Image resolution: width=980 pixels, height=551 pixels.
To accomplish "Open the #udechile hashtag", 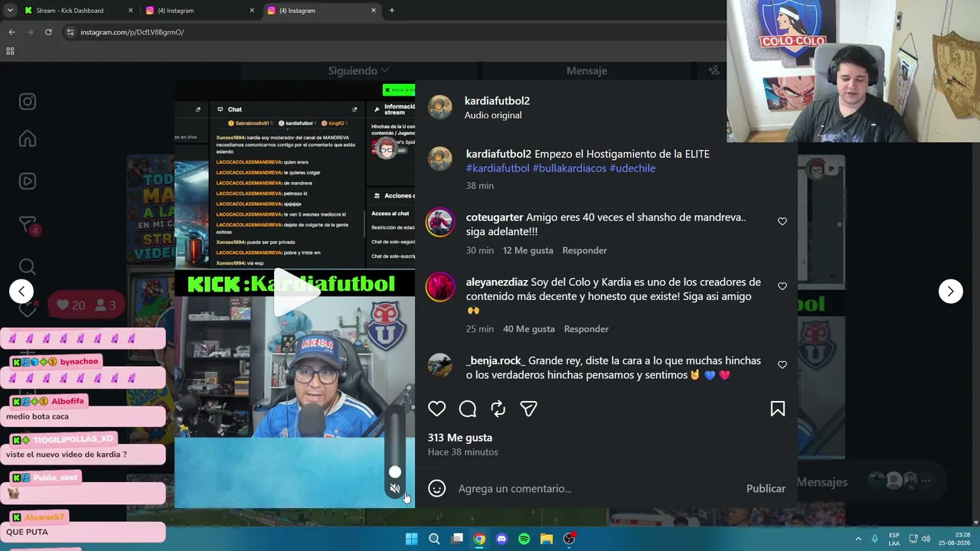I will [632, 168].
